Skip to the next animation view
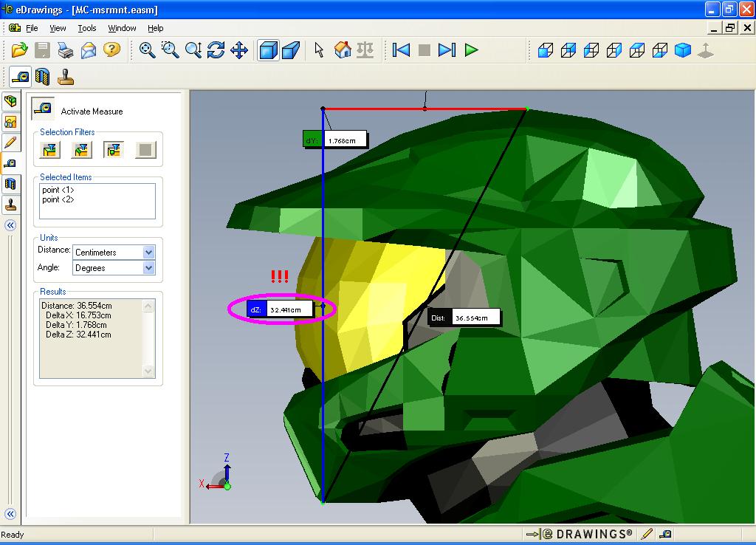 point(447,49)
